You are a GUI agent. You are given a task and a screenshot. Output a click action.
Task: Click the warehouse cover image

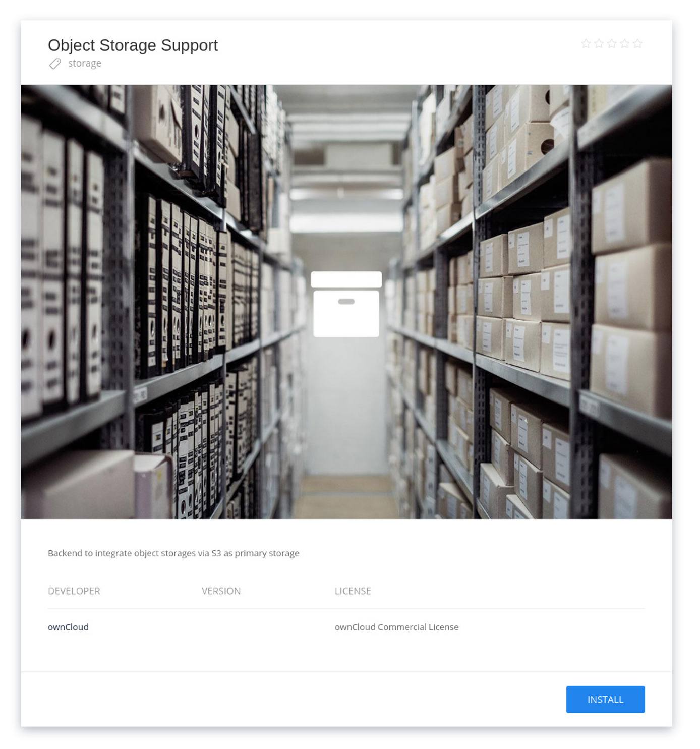click(202, 303)
